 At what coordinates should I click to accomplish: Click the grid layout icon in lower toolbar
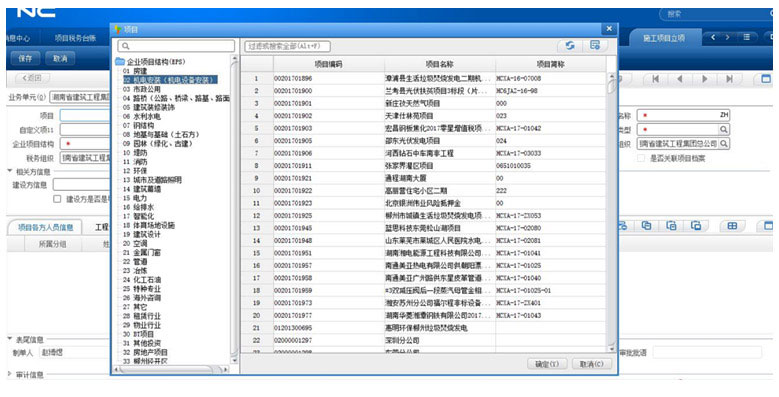click(x=732, y=226)
